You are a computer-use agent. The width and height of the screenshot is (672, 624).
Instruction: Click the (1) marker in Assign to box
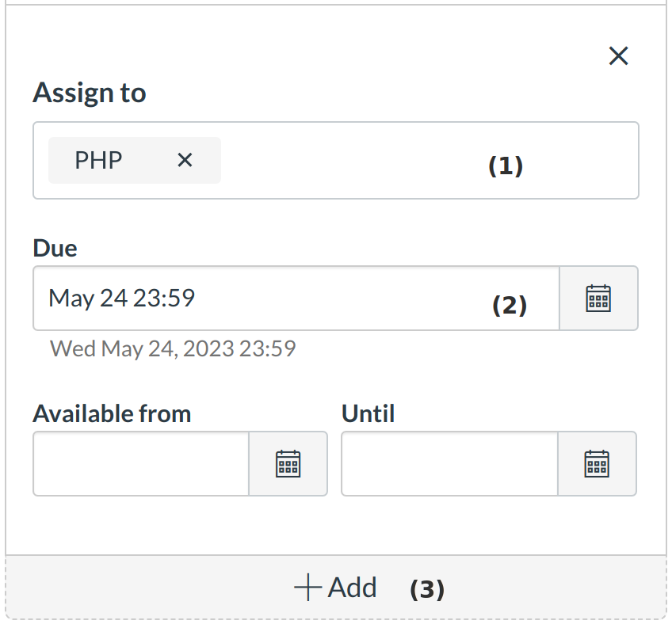(506, 166)
